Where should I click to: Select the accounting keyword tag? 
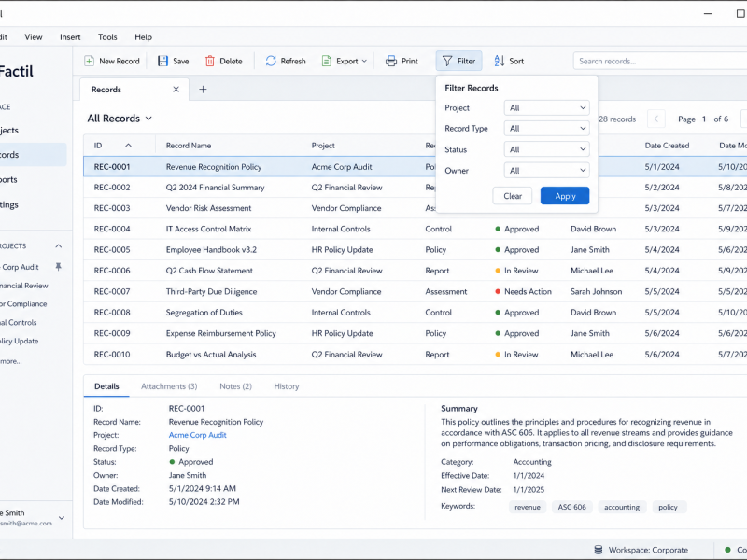coord(622,507)
